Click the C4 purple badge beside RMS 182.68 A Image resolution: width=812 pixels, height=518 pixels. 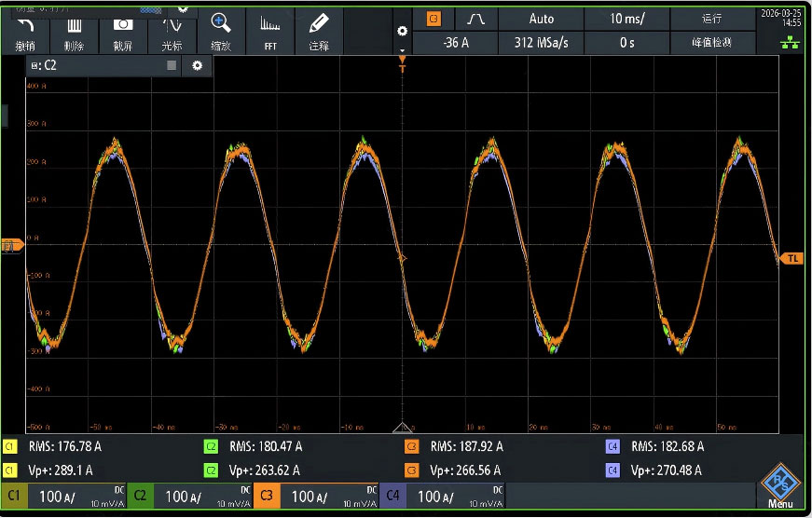(612, 446)
